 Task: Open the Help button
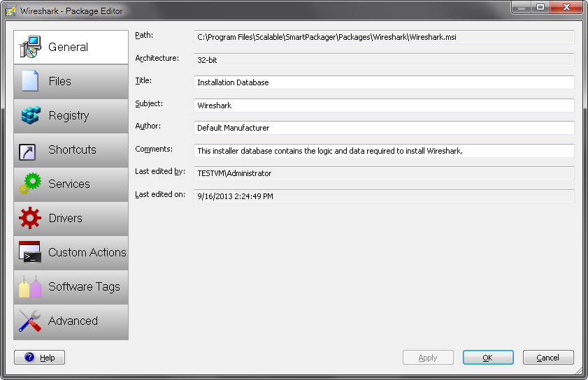39,357
